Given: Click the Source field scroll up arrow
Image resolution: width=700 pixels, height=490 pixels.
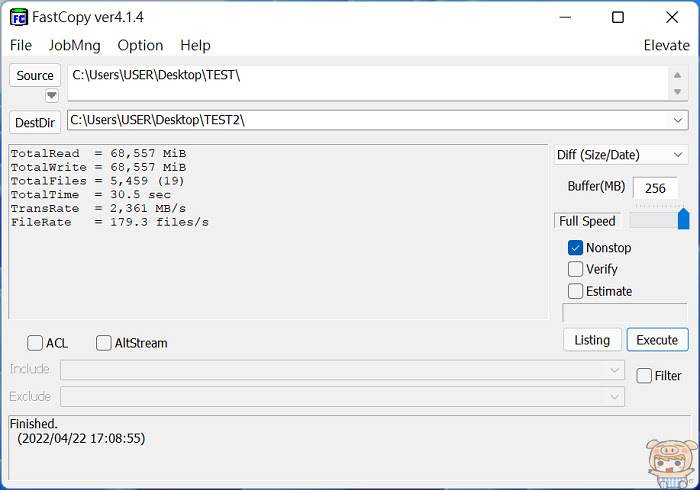Looking at the screenshot, I should coord(677,75).
